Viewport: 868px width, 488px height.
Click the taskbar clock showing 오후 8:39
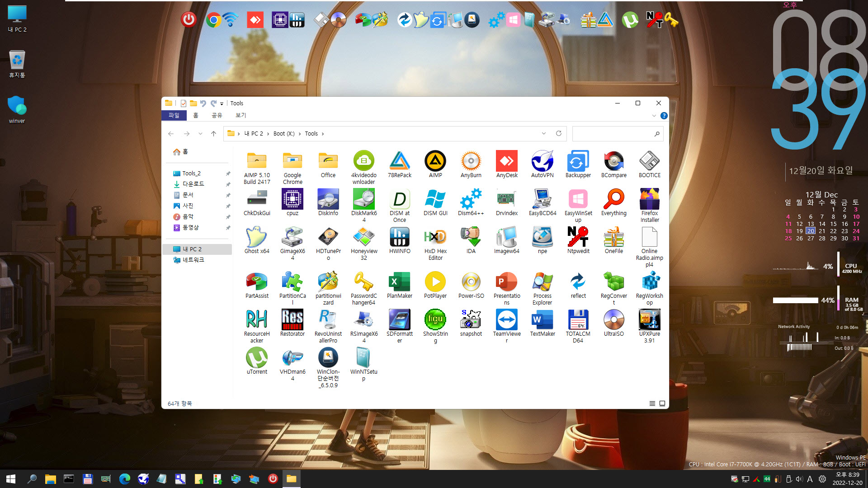click(x=848, y=479)
